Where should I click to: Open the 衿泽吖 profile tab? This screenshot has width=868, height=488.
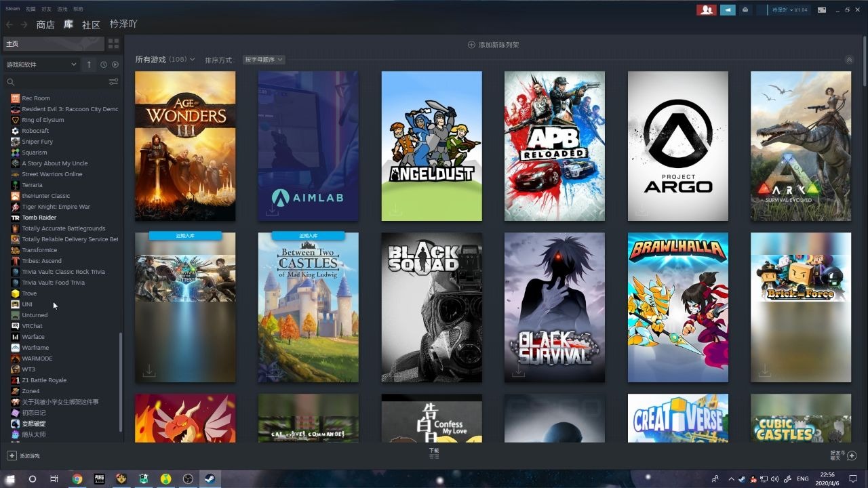[x=123, y=24]
